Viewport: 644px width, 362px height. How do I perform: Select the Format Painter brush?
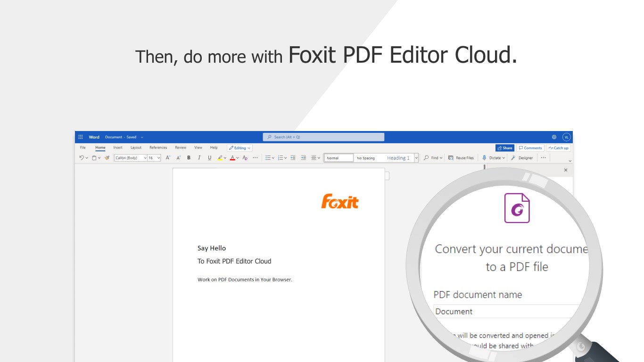pyautogui.click(x=107, y=158)
